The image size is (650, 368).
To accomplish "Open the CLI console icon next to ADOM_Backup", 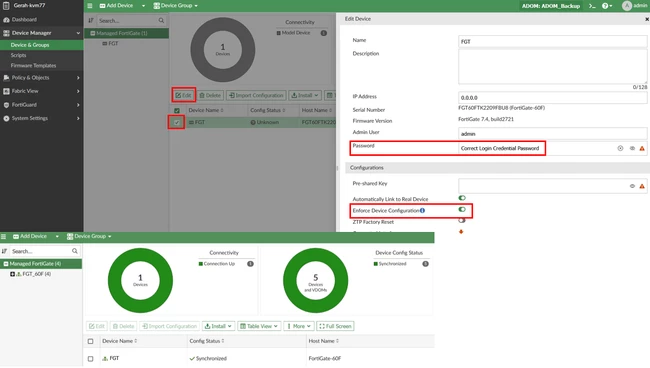I will [x=592, y=6].
